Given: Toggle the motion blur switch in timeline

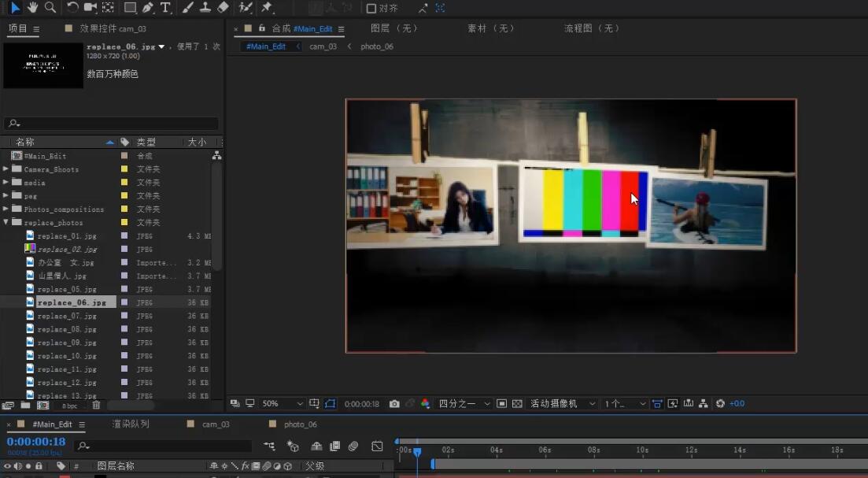Looking at the screenshot, I should click(353, 446).
